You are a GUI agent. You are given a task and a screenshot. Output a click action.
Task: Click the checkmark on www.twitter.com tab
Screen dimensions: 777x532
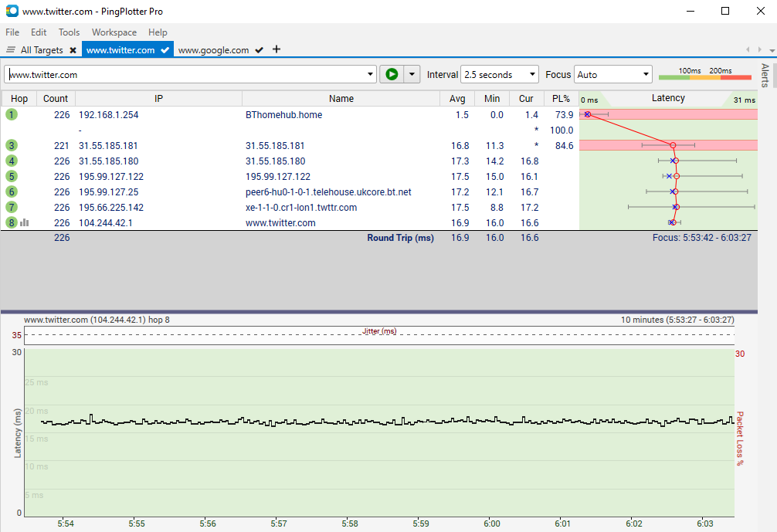165,50
